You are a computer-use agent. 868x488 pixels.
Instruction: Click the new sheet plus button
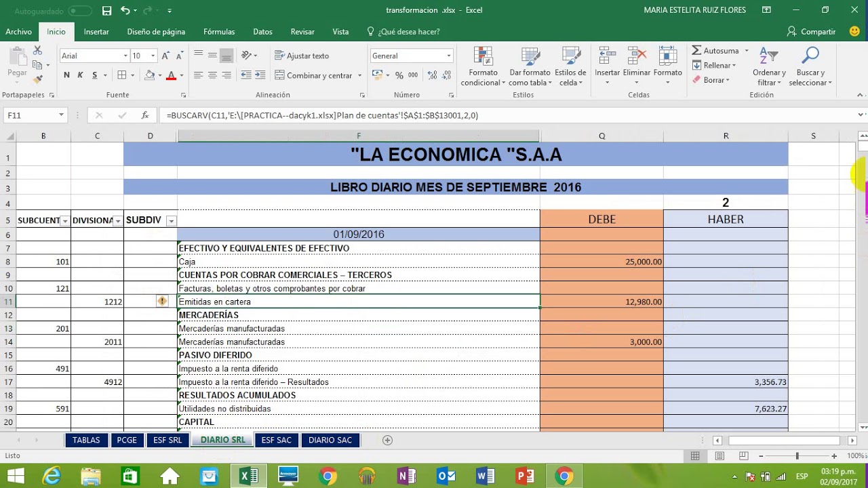pos(387,440)
